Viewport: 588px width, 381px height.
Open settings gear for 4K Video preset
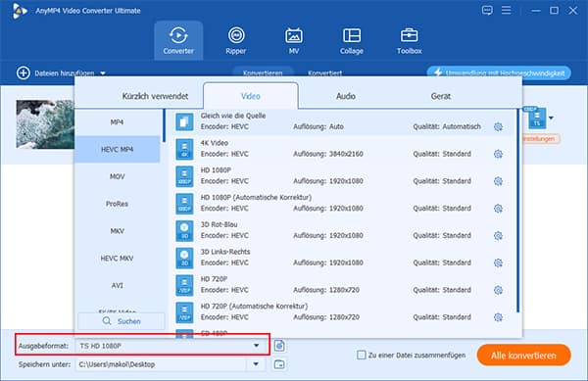click(x=498, y=154)
